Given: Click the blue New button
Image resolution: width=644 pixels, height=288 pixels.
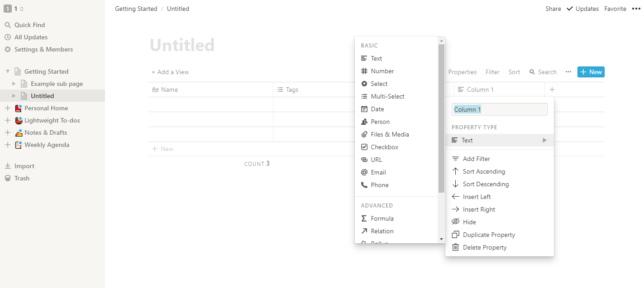Looking at the screenshot, I should click(591, 72).
